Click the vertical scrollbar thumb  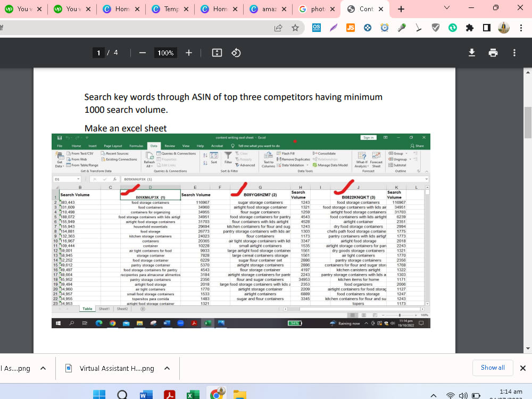point(528,122)
